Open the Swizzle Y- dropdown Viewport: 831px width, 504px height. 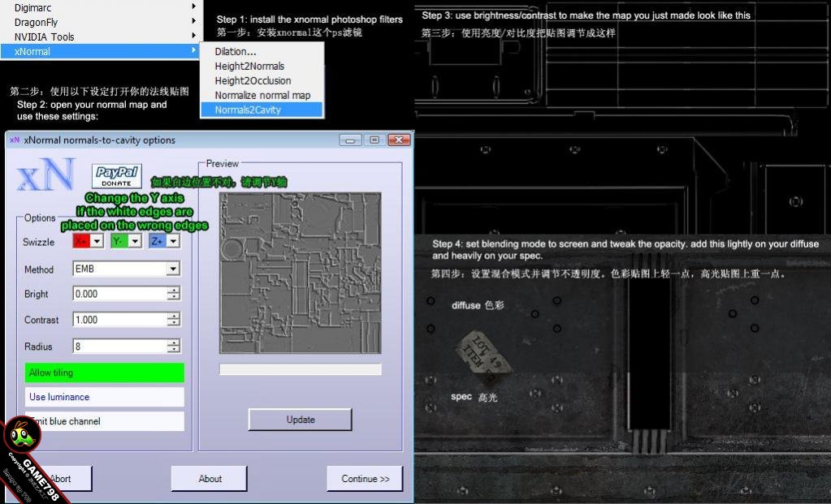(135, 241)
